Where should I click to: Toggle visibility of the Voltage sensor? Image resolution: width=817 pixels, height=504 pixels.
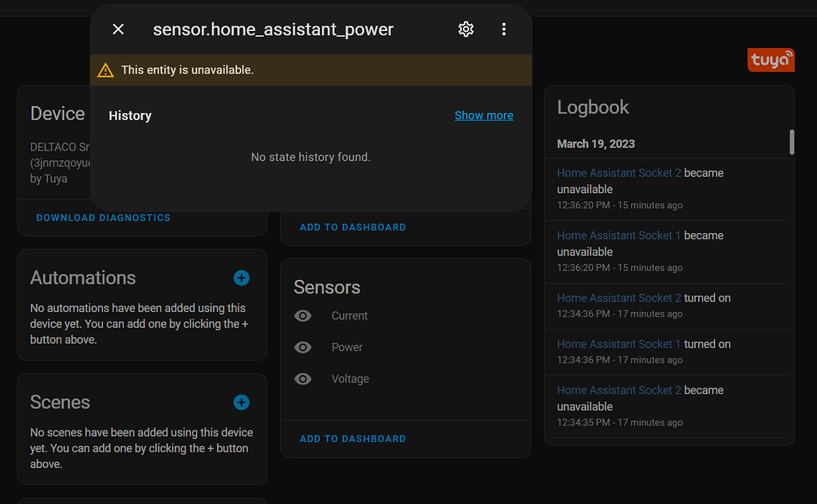[x=302, y=379]
